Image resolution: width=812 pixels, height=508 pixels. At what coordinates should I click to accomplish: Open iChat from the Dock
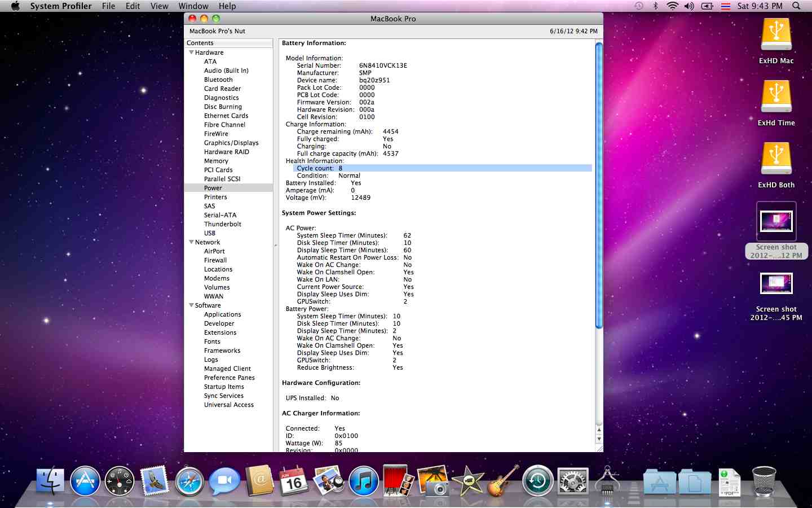click(224, 481)
